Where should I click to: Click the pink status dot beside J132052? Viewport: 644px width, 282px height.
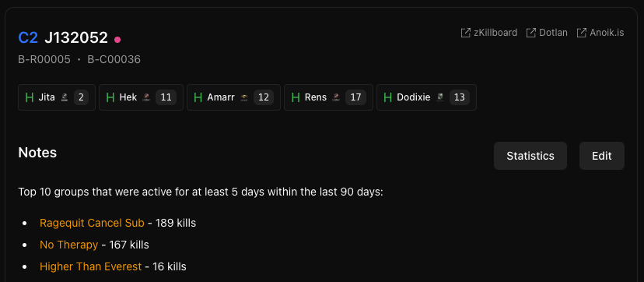click(117, 40)
